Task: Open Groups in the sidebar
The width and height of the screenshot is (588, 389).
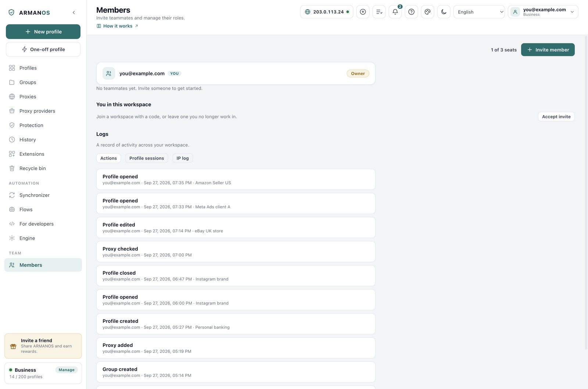Action: [x=43, y=82]
